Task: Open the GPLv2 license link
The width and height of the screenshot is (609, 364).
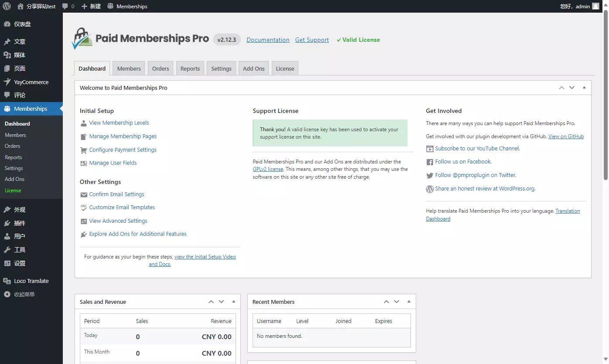Action: (268, 169)
